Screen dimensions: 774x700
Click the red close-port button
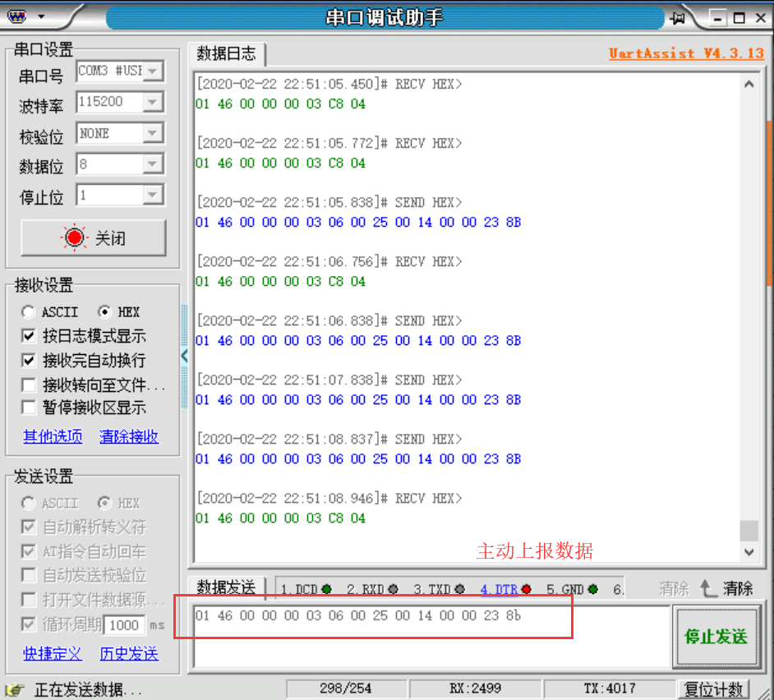[x=93, y=238]
